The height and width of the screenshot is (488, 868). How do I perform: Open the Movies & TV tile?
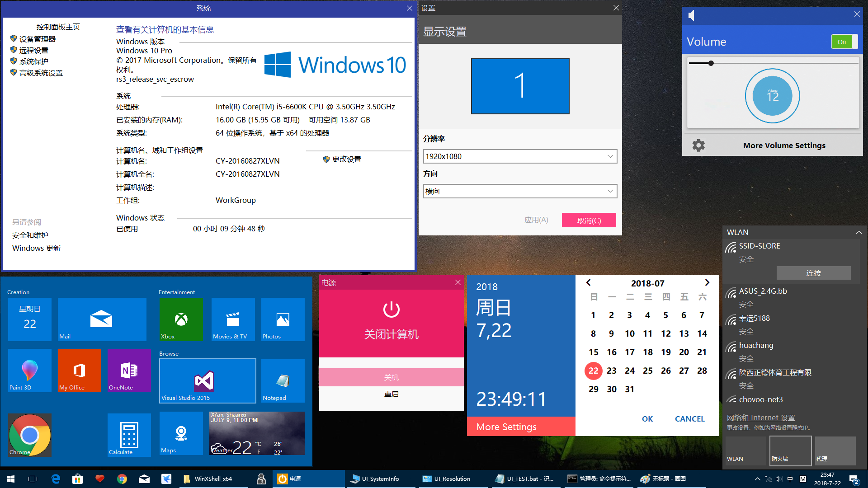233,319
